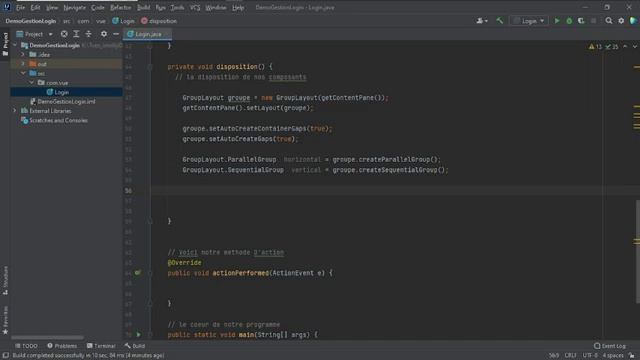Collapse the src folder
This screenshot has width=640, height=360.
[23, 73]
